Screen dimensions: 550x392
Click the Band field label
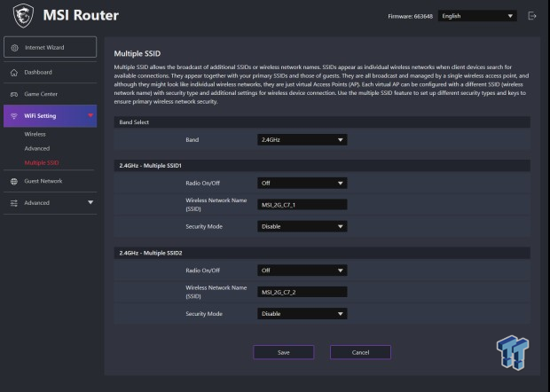tap(192, 139)
